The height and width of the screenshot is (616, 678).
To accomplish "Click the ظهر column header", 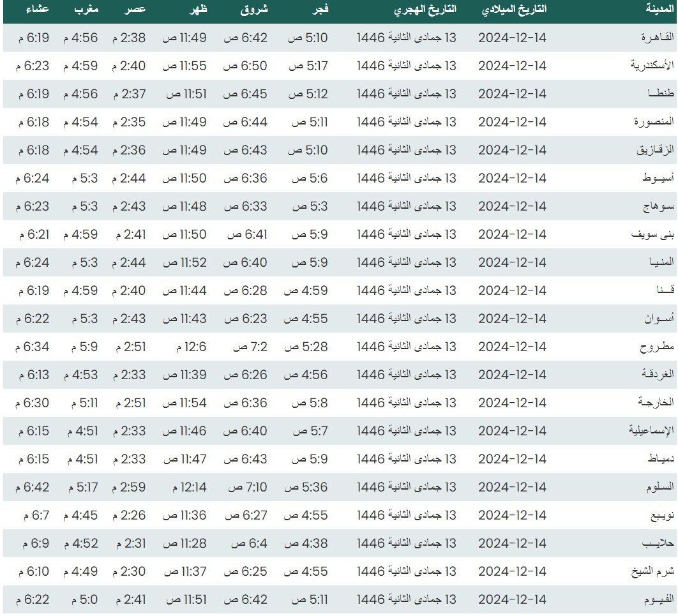I will coord(197,10).
